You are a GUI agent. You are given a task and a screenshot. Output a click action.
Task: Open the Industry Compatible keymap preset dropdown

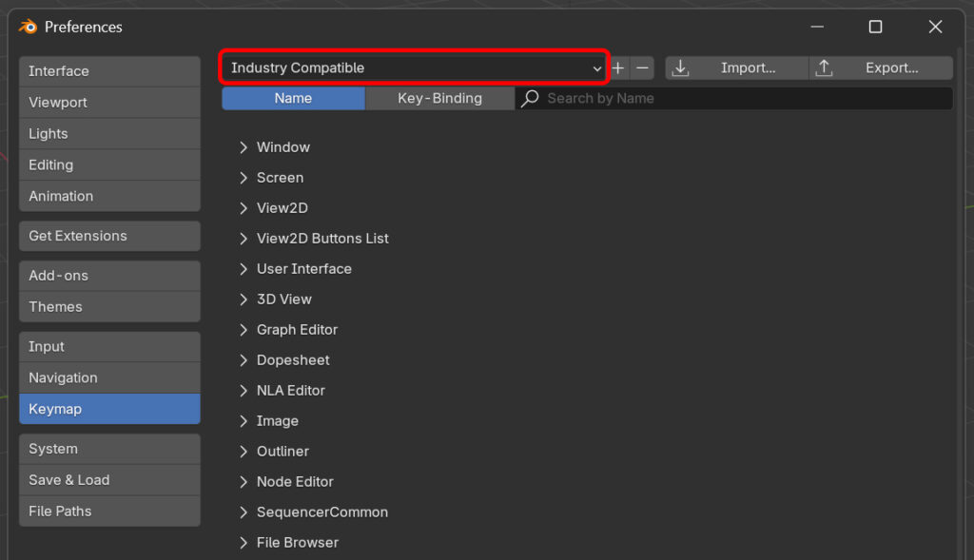[413, 68]
